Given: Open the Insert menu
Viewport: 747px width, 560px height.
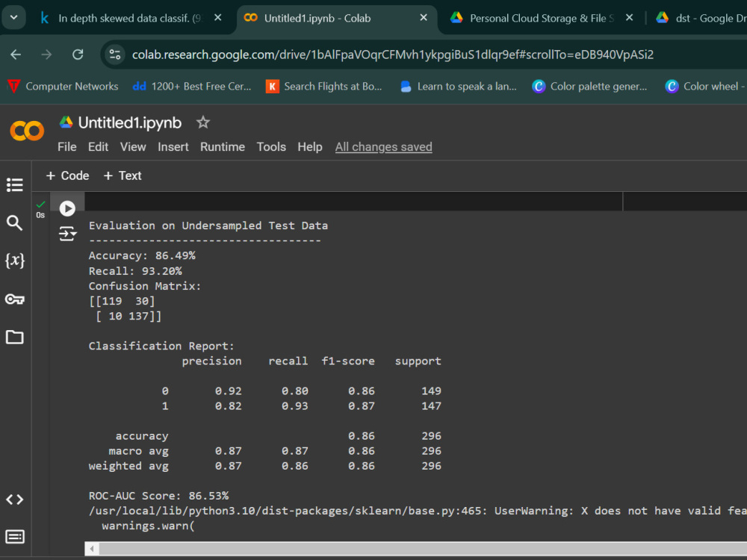Looking at the screenshot, I should point(173,146).
